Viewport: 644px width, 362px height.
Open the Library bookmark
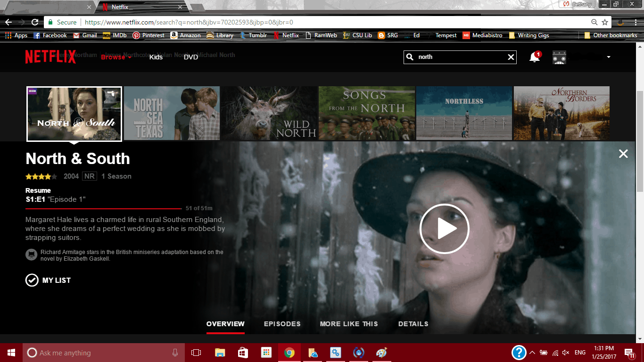pos(220,35)
